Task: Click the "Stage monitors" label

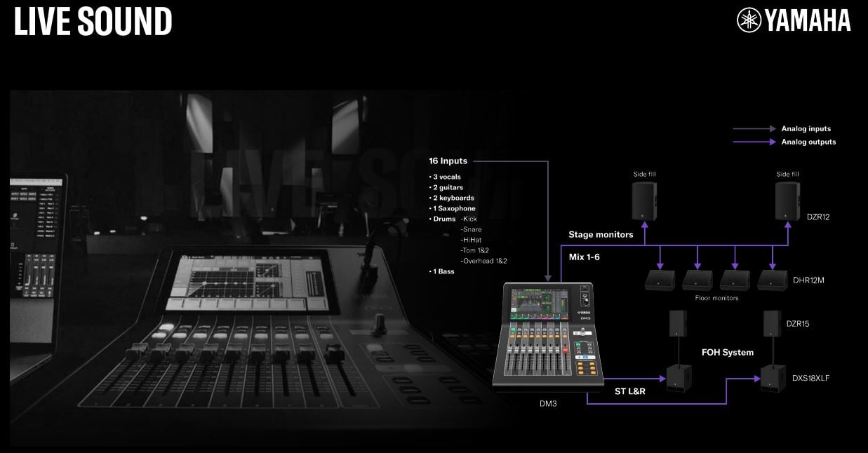Action: pos(601,234)
